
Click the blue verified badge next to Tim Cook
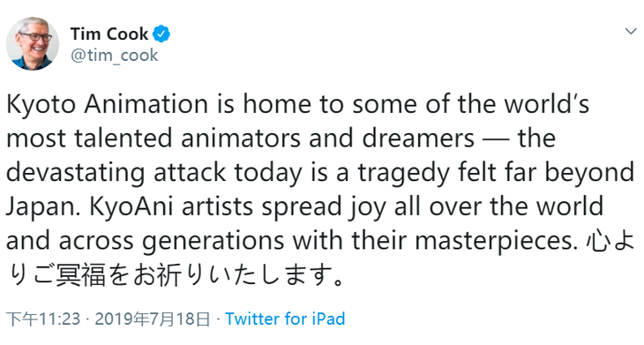[161, 34]
